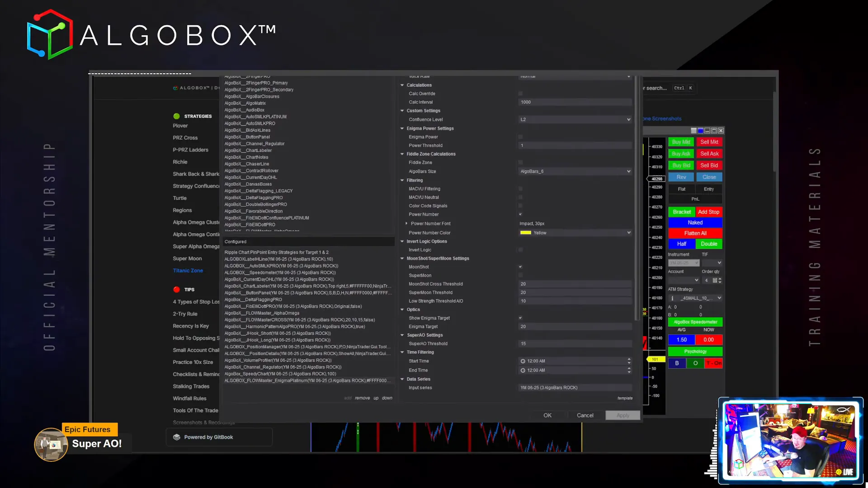Open the PRZ Cross sidebar page
Image resolution: width=868 pixels, height=488 pixels.
point(185,138)
